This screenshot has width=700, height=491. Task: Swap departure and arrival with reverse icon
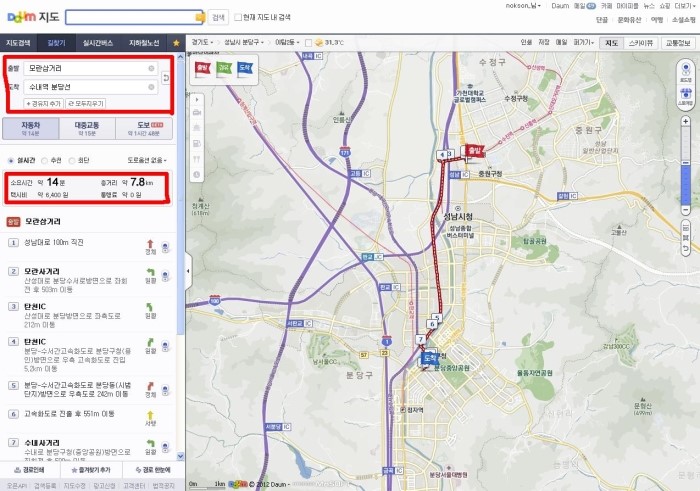pos(166,78)
